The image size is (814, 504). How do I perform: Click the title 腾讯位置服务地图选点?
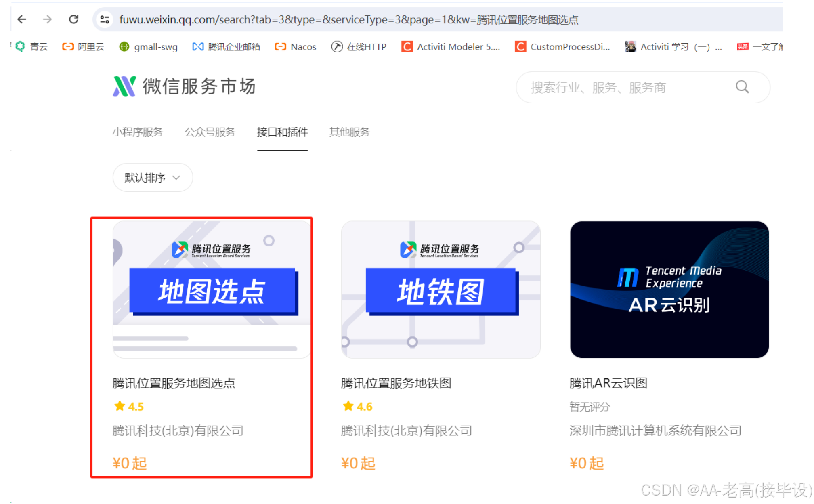174,383
